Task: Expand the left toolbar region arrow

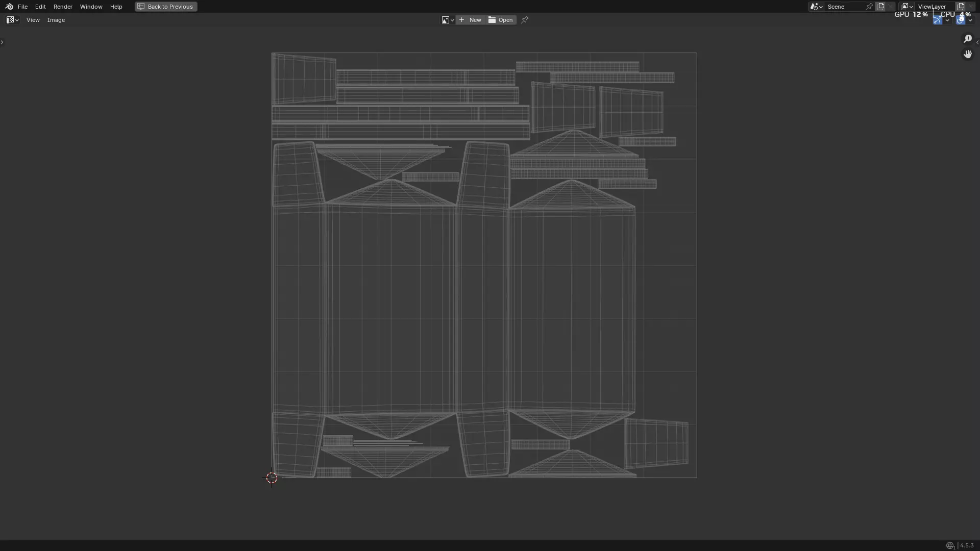Action: tap(2, 42)
